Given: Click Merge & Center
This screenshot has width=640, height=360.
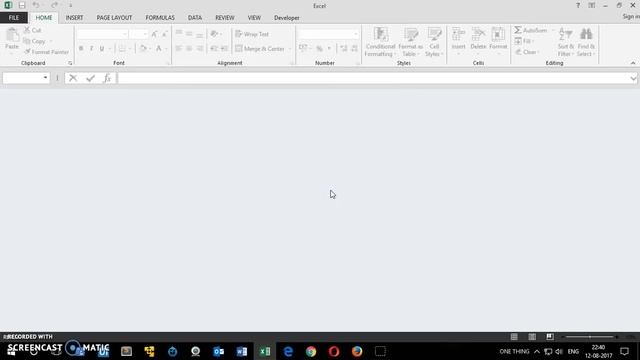Looking at the screenshot, I should click(260, 49).
